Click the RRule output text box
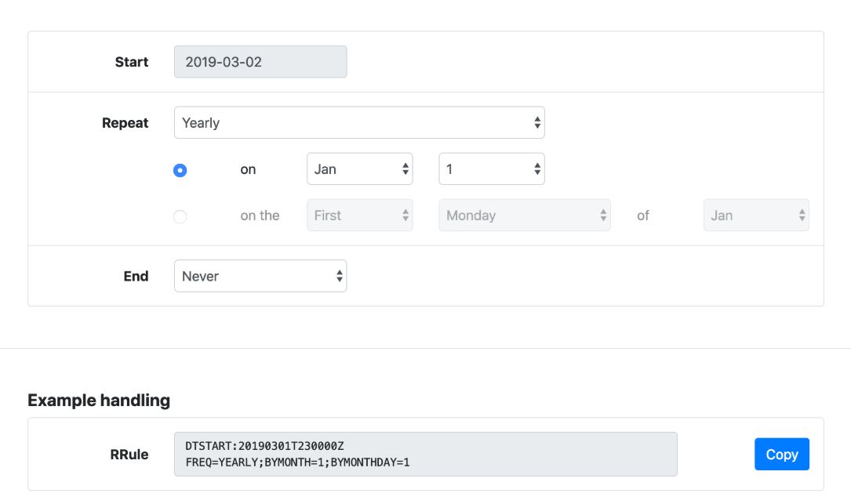Screen dimensions: 851x504 (x=425, y=455)
